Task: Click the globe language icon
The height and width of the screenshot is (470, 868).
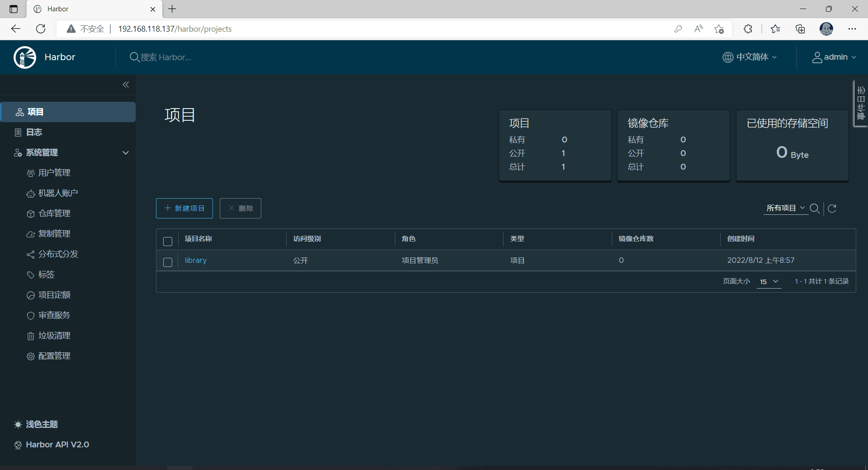Action: pos(728,57)
